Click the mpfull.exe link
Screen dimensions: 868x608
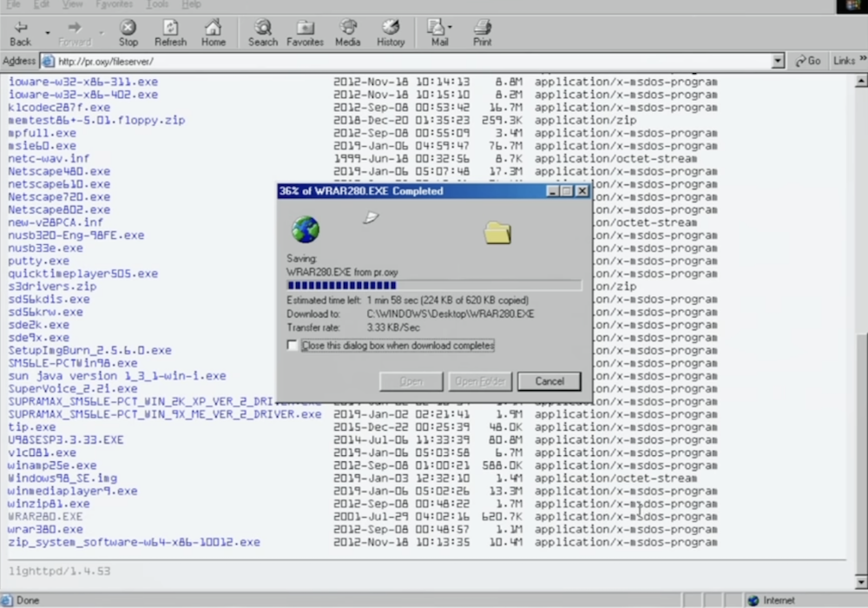pos(42,133)
